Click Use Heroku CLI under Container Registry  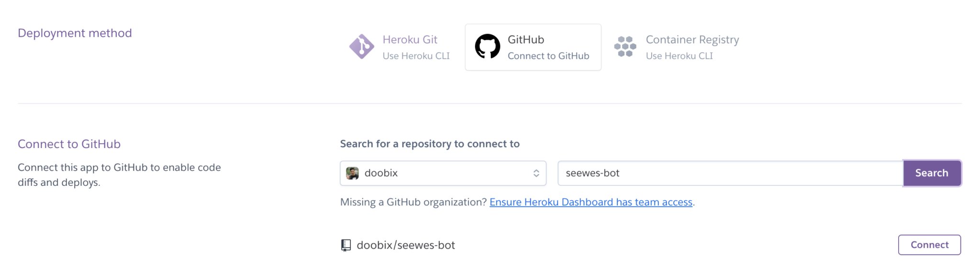tap(679, 56)
